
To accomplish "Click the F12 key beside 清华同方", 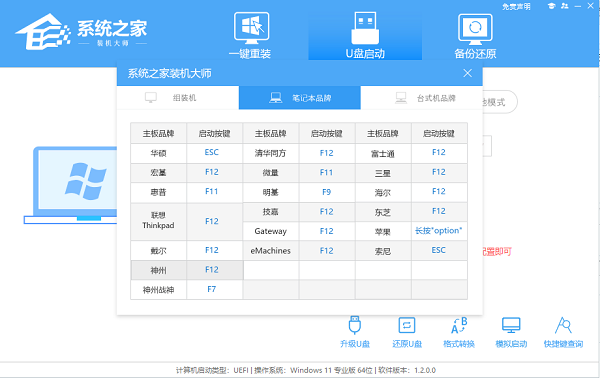I will point(327,153).
